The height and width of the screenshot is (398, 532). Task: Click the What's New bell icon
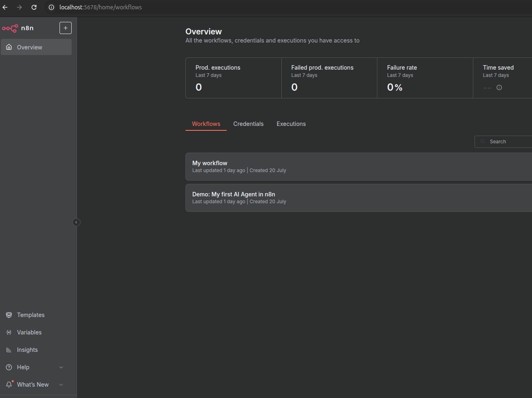pyautogui.click(x=9, y=385)
